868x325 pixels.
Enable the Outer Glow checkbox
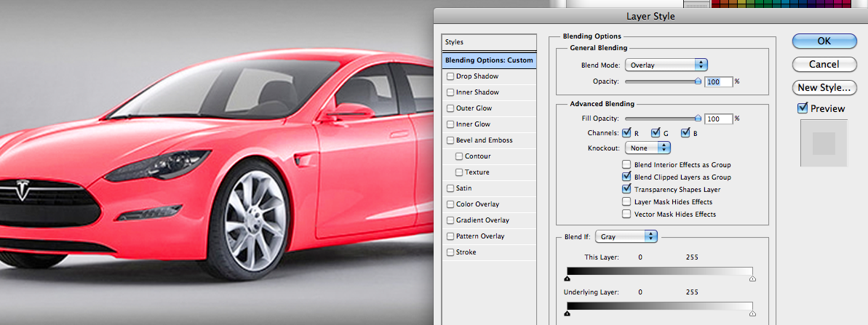pyautogui.click(x=450, y=108)
